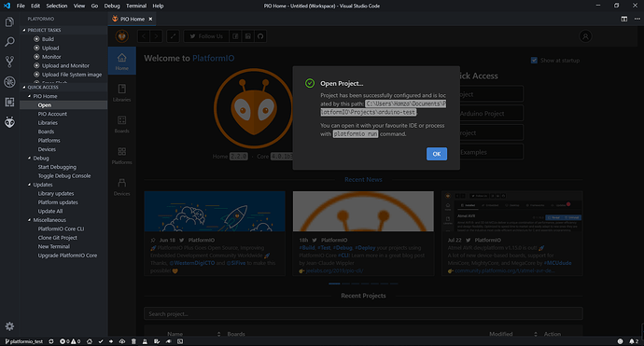This screenshot has height=346, width=644.
Task: Click the platformio_test branch in status bar
Action: [24, 341]
